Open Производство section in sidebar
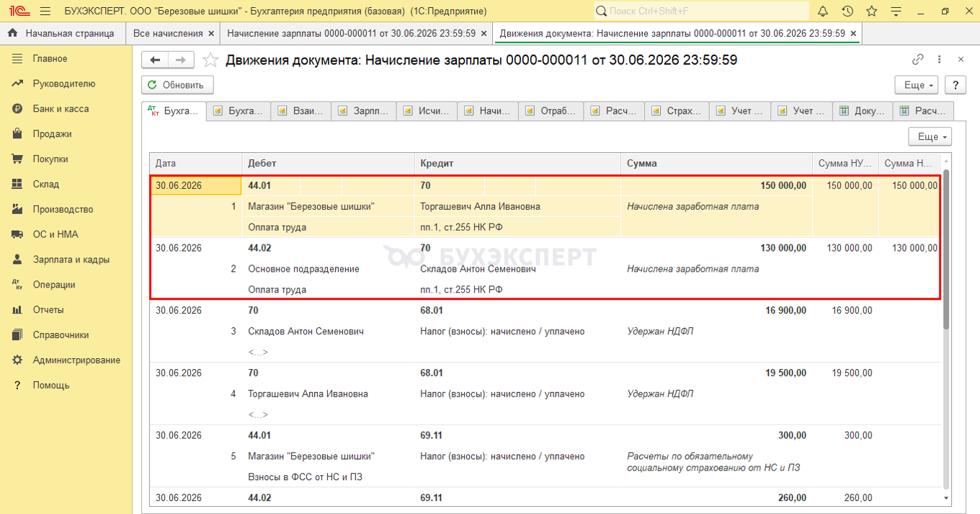Screen dimensions: 980x514 tap(63, 209)
